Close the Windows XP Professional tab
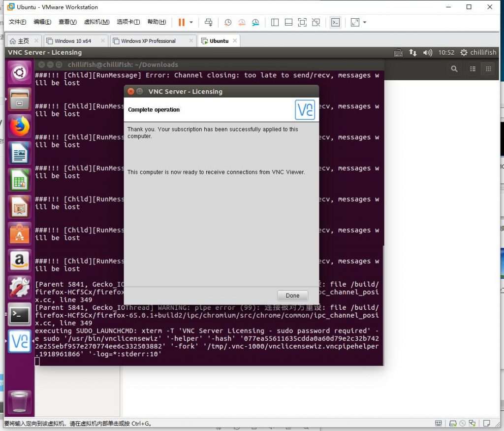Viewport: 504px width, 431px height. coord(191,40)
